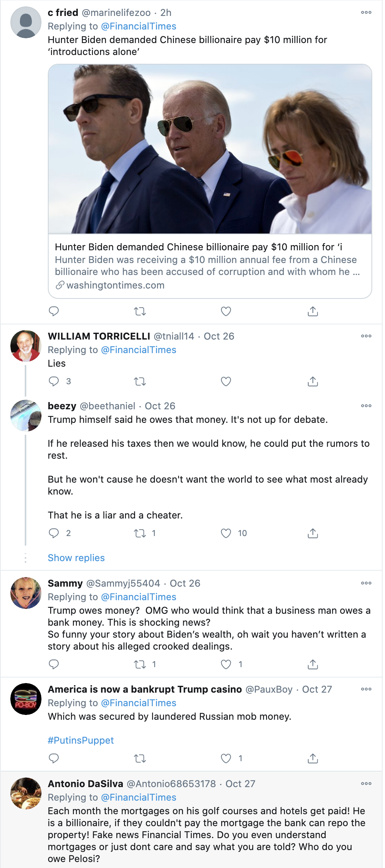Image resolution: width=385 pixels, height=868 pixels.
Task: Open the #PutinsPuppet hashtag
Action: (81, 740)
